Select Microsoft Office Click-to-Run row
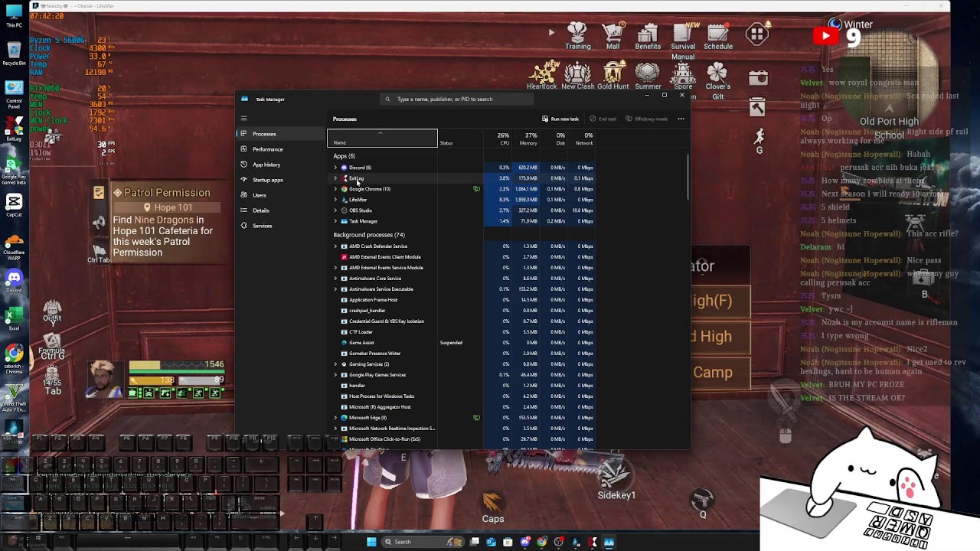980x551 pixels. coord(462,439)
